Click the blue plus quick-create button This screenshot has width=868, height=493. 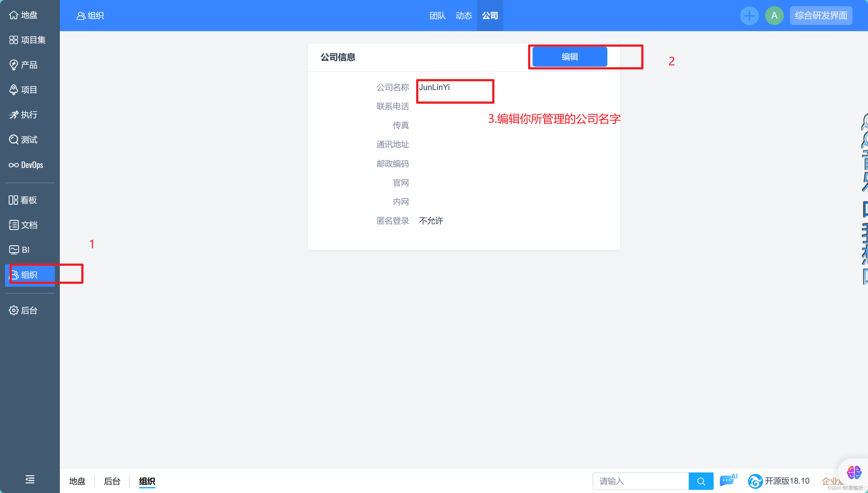(749, 16)
